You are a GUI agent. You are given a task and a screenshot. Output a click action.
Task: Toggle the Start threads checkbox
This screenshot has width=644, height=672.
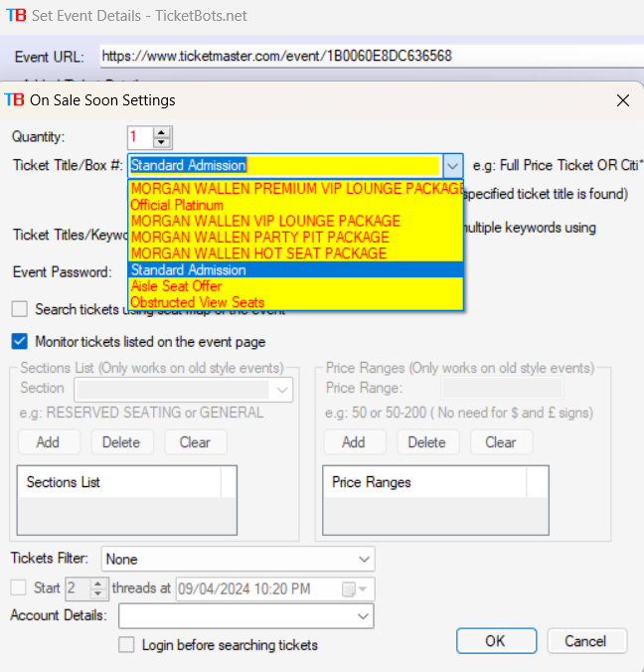(19, 588)
